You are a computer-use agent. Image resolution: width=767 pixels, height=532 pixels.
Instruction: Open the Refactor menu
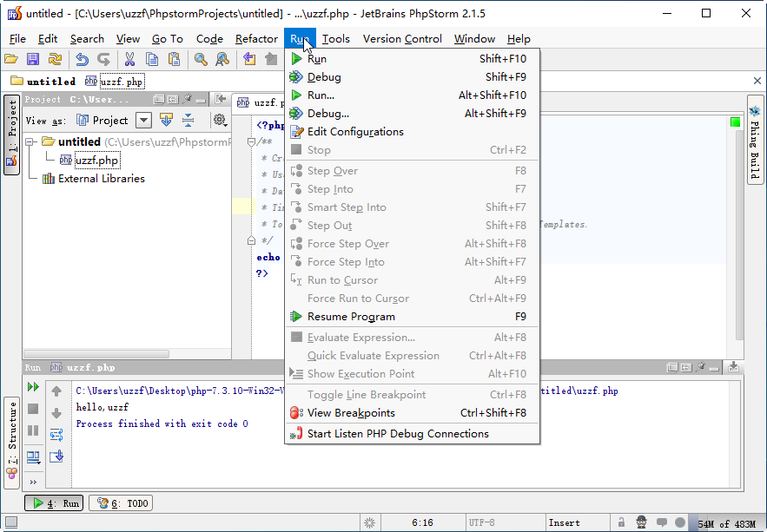tap(256, 38)
